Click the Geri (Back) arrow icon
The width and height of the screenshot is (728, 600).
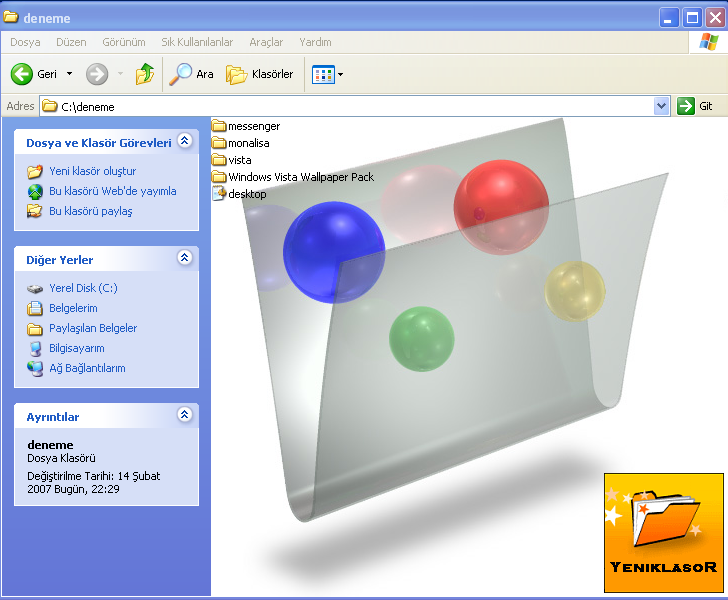22,74
